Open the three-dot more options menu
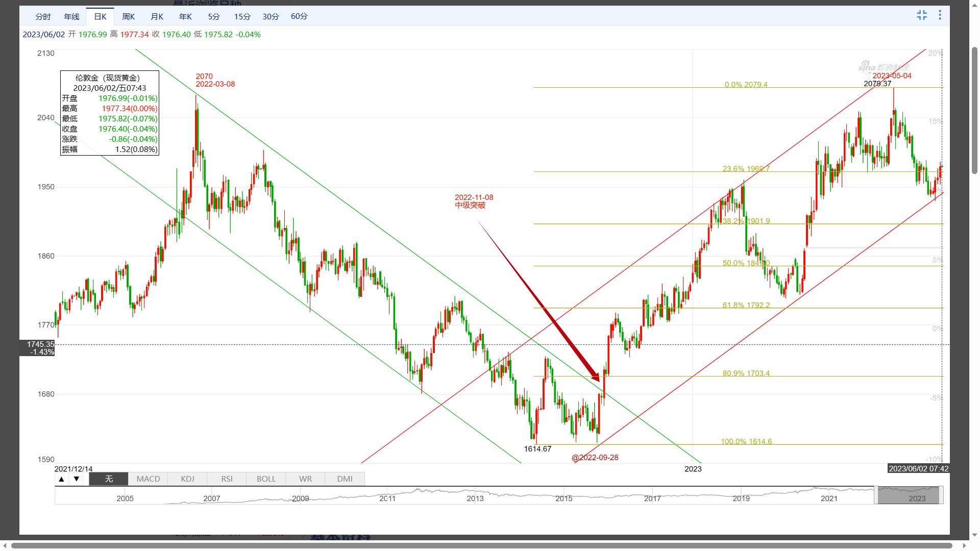The width and height of the screenshot is (980, 551). (940, 15)
